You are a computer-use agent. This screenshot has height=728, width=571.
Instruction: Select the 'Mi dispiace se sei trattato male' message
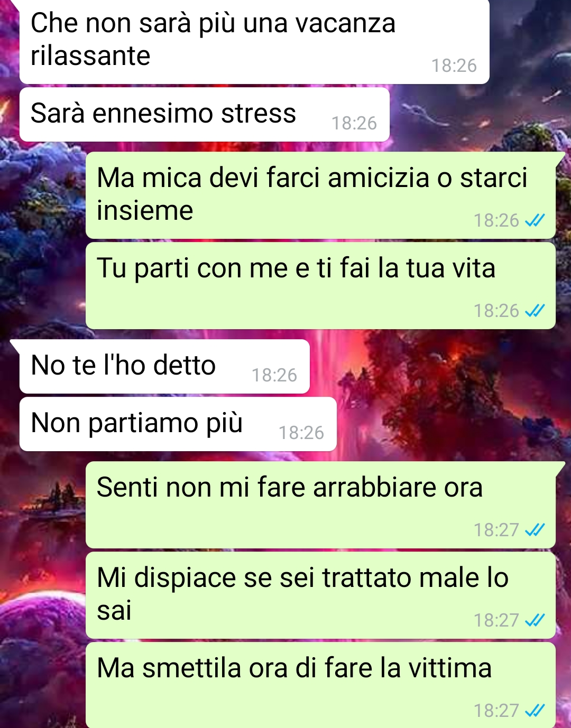[x=320, y=595]
